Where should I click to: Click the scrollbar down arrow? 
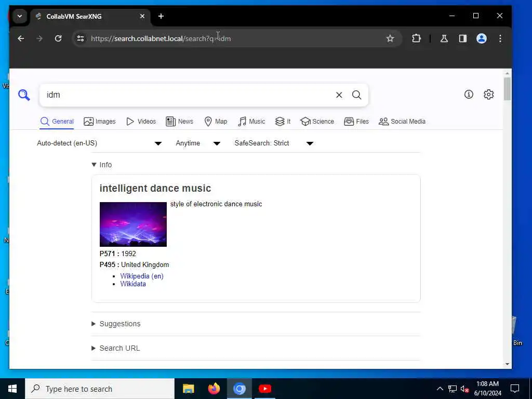(507, 364)
